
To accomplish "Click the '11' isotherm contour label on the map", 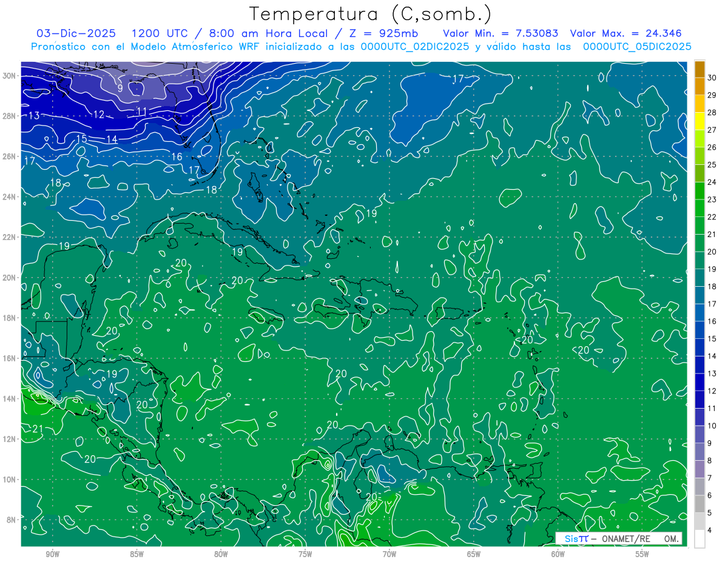I will point(142,110).
